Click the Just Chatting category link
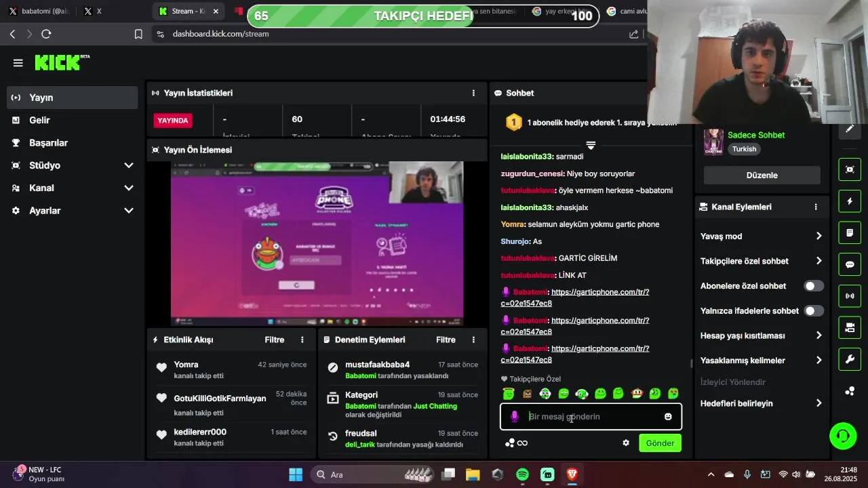 point(435,406)
